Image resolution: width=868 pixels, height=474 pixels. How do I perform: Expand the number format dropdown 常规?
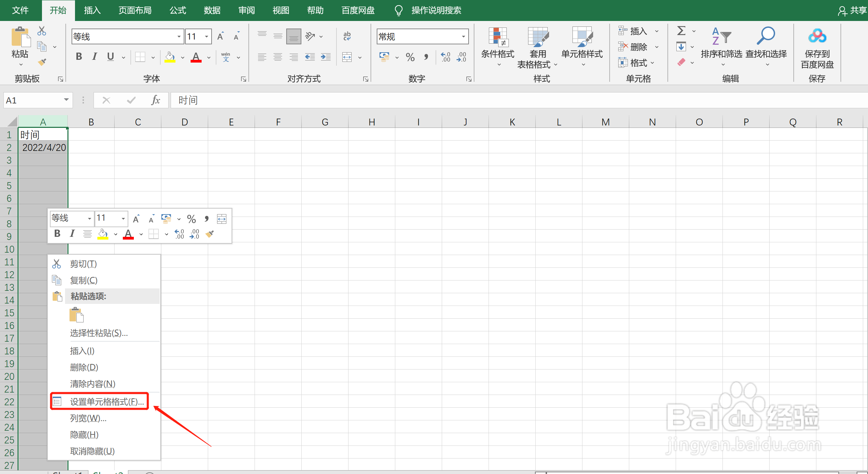(x=463, y=37)
